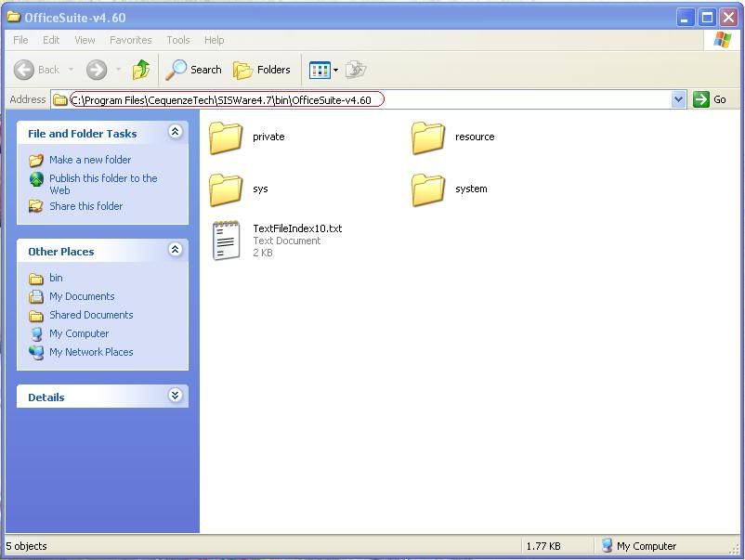
Task: Open Shared Documents link
Action: [91, 315]
